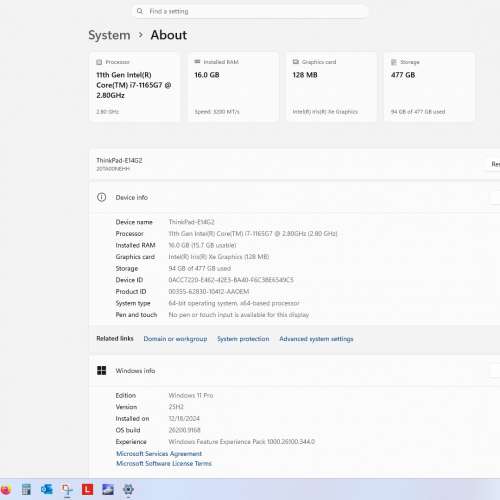The height and width of the screenshot is (500, 500).
Task: Open the Microsoft Services Agreement link
Action: [x=159, y=454]
